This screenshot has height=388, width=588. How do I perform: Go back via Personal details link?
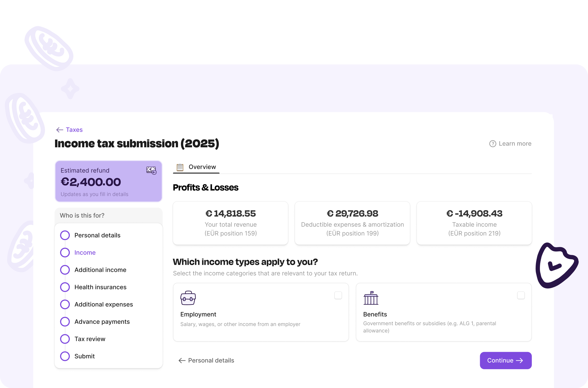(206, 361)
